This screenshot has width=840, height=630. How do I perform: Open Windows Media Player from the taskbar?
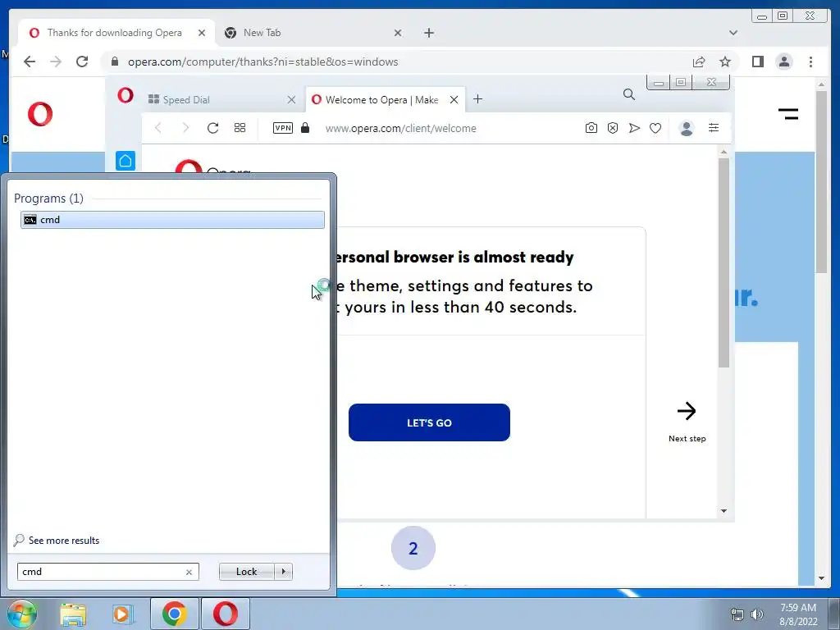tap(122, 614)
